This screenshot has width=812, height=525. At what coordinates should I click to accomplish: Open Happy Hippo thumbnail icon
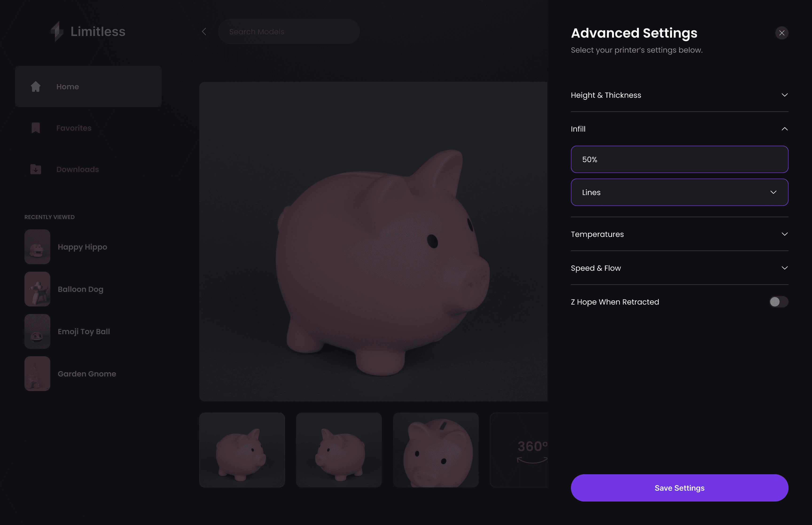38,247
